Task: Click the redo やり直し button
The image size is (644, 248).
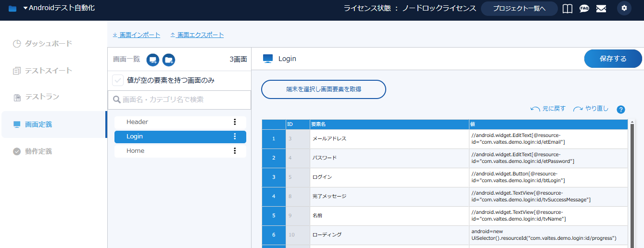Action: 591,109
